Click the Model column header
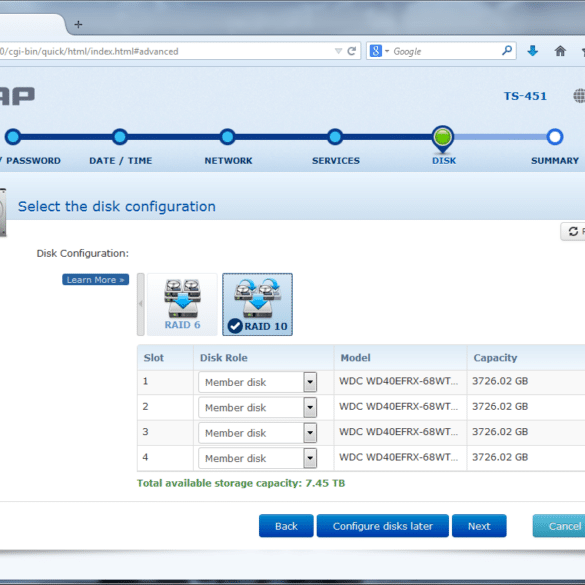Image resolution: width=585 pixels, height=585 pixels. coord(400,357)
